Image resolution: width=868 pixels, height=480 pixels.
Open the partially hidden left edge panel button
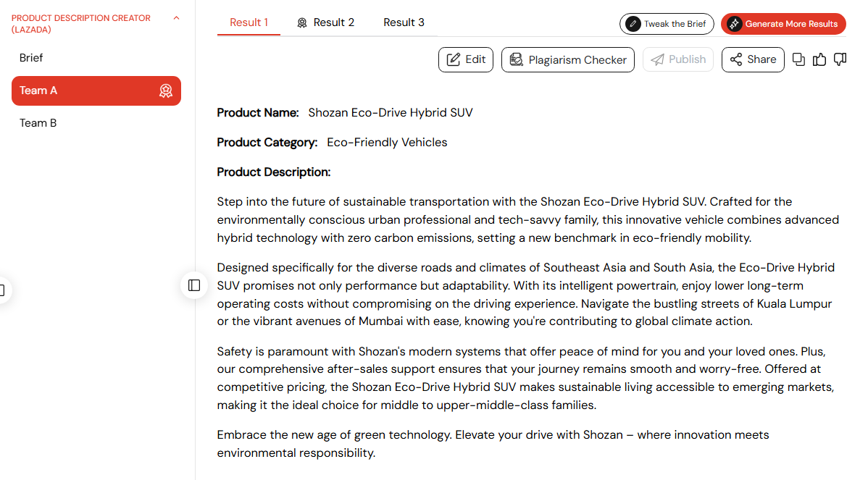[2, 290]
